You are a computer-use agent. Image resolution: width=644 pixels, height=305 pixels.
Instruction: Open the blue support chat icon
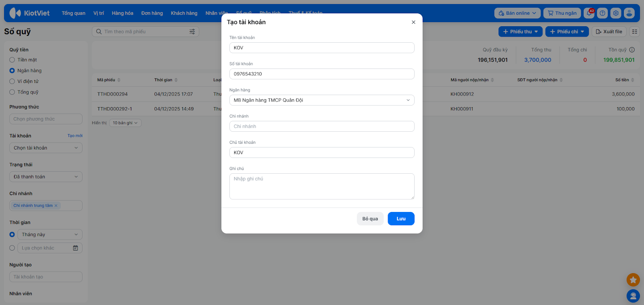point(633,296)
